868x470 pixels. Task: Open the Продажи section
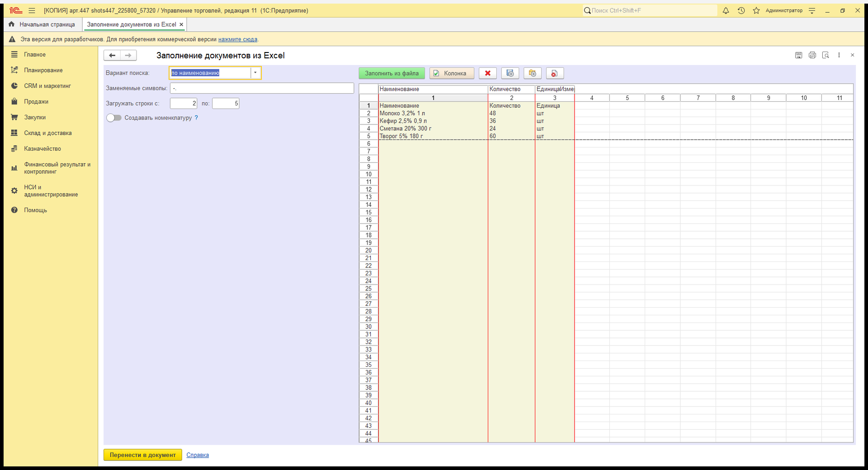[x=36, y=102]
